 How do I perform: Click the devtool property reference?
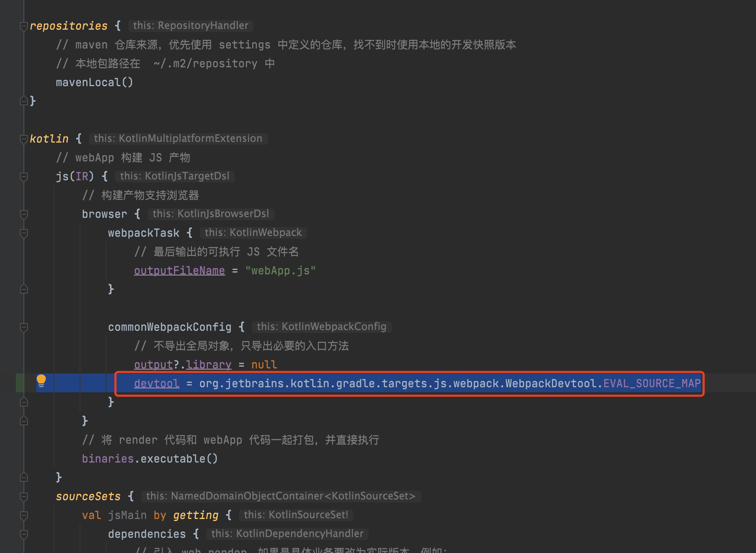(x=156, y=383)
